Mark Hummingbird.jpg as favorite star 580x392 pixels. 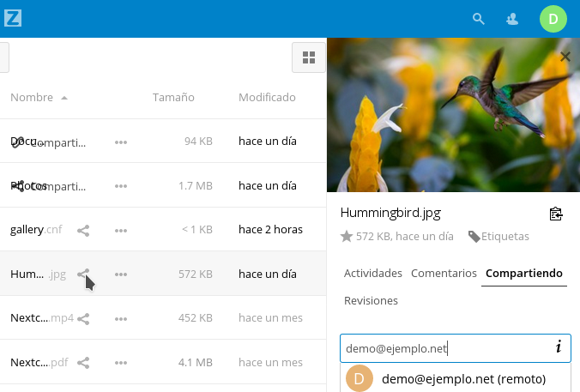pos(347,236)
